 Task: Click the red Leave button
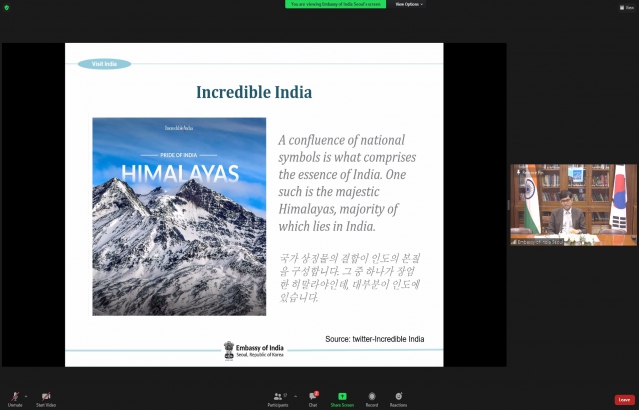624,399
